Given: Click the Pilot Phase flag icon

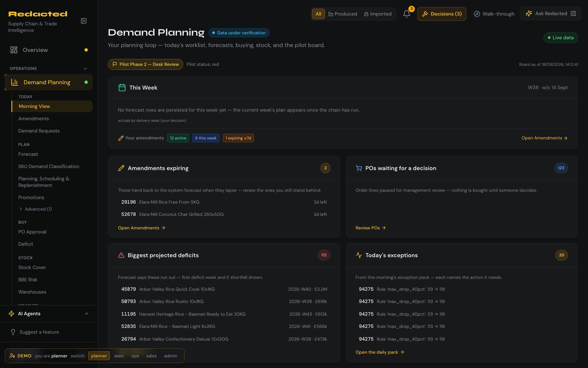Looking at the screenshot, I should pyautogui.click(x=115, y=64).
